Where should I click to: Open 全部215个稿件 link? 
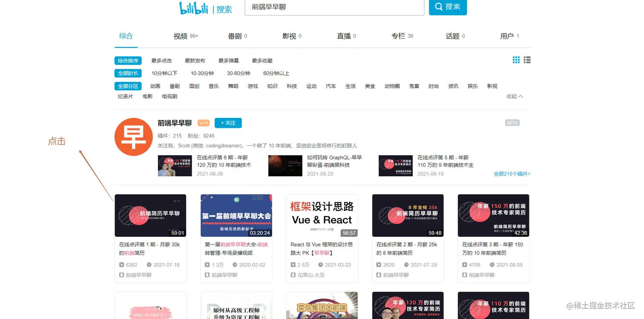pyautogui.click(x=512, y=174)
